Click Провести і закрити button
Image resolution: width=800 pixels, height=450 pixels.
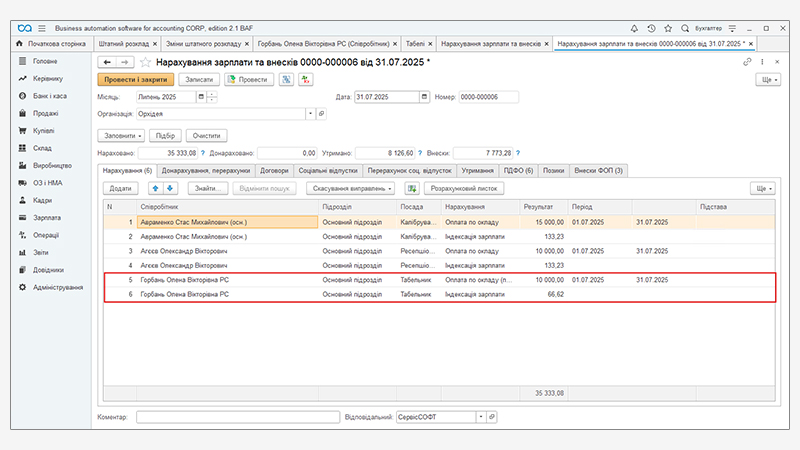pyautogui.click(x=135, y=79)
